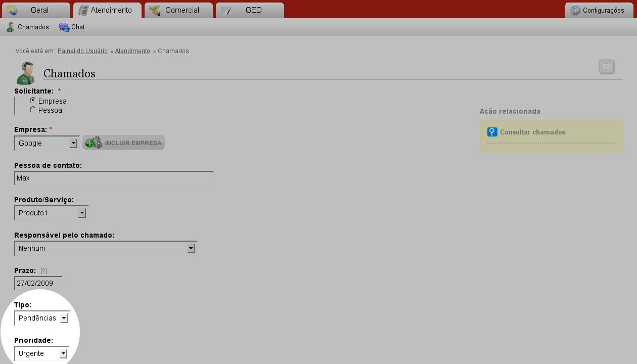Viewport: 637px width, 364px height.
Task: Click the speech bubble comment icon
Action: pos(607,66)
